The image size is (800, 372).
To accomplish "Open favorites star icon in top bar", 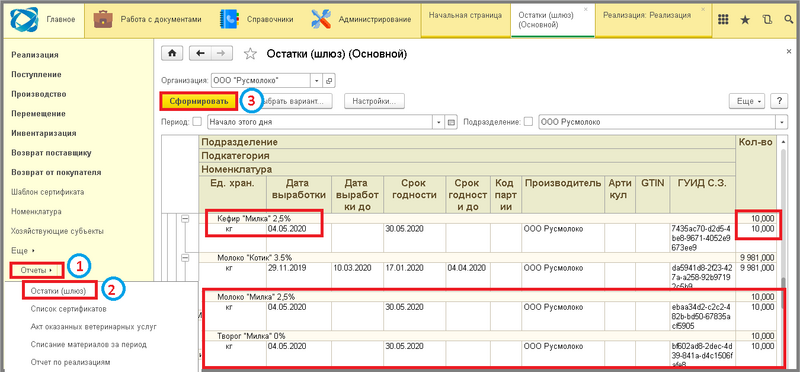I will point(745,19).
